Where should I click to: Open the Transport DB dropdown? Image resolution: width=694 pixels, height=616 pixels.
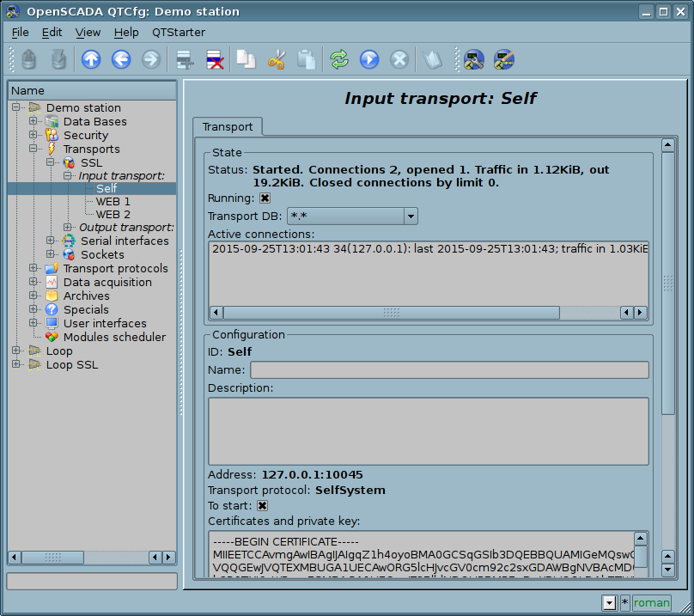point(411,217)
